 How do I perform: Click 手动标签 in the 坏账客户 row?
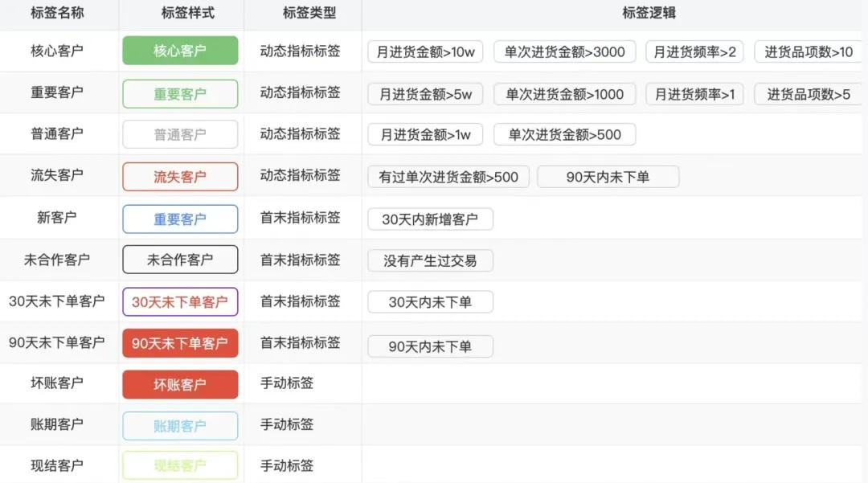pyautogui.click(x=301, y=384)
